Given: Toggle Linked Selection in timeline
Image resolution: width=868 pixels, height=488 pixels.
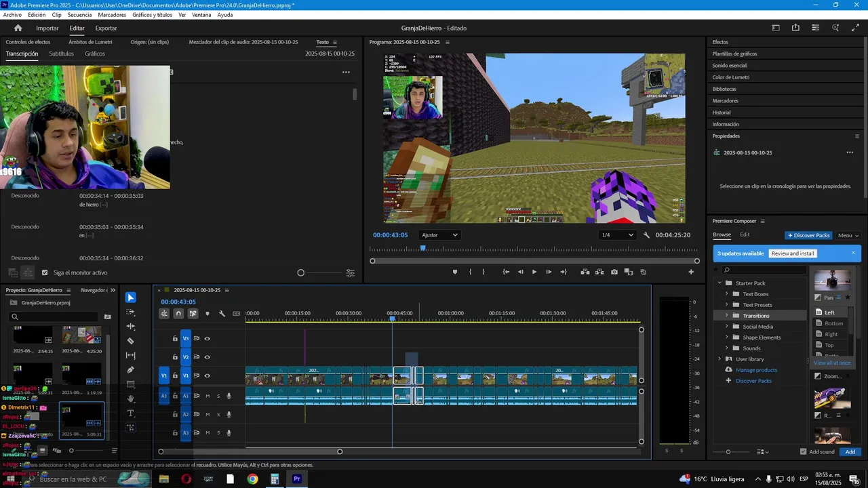Looking at the screenshot, I should pyautogui.click(x=193, y=313).
